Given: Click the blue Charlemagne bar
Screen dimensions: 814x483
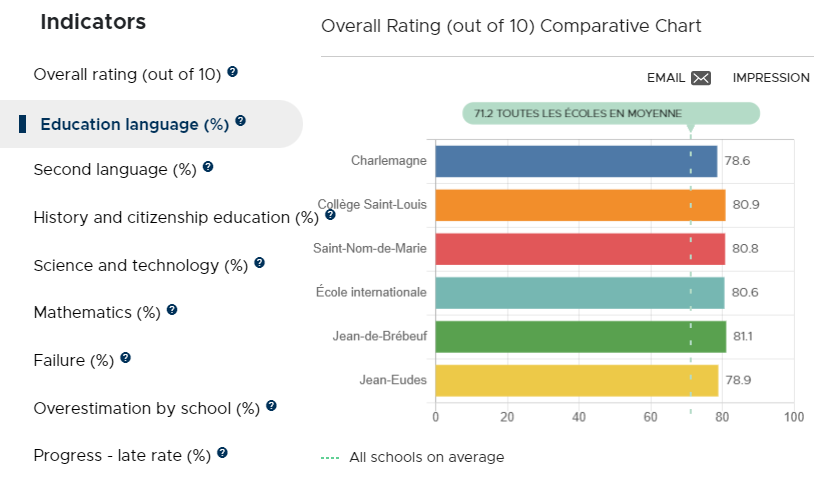Looking at the screenshot, I should point(576,161).
